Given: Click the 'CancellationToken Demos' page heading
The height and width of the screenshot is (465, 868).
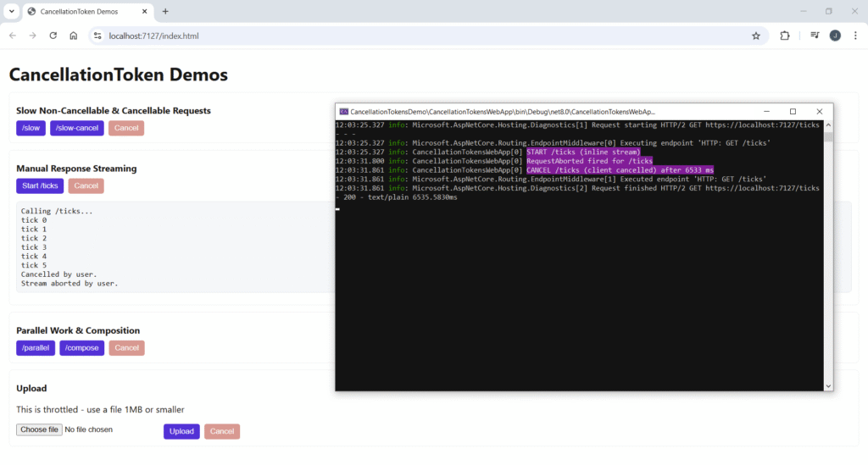Looking at the screenshot, I should tap(119, 75).
